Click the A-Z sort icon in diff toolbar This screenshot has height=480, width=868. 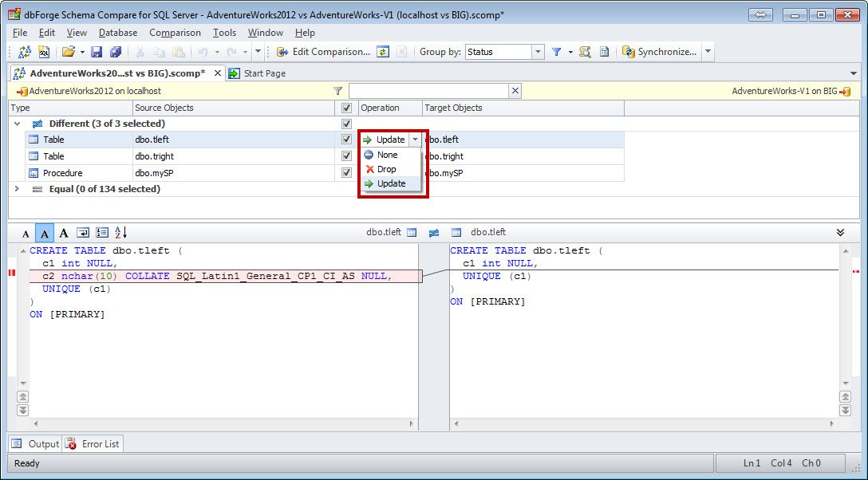click(120, 234)
